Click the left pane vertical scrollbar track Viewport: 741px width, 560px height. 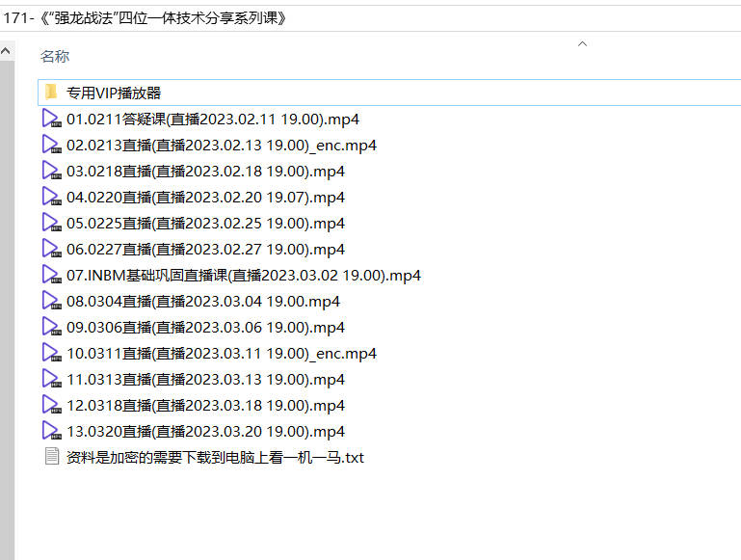[7, 310]
